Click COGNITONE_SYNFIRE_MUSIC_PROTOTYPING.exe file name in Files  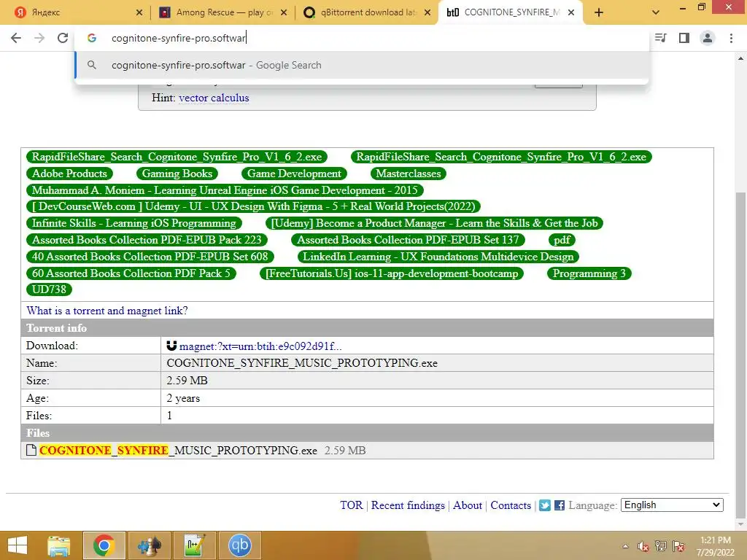(178, 451)
